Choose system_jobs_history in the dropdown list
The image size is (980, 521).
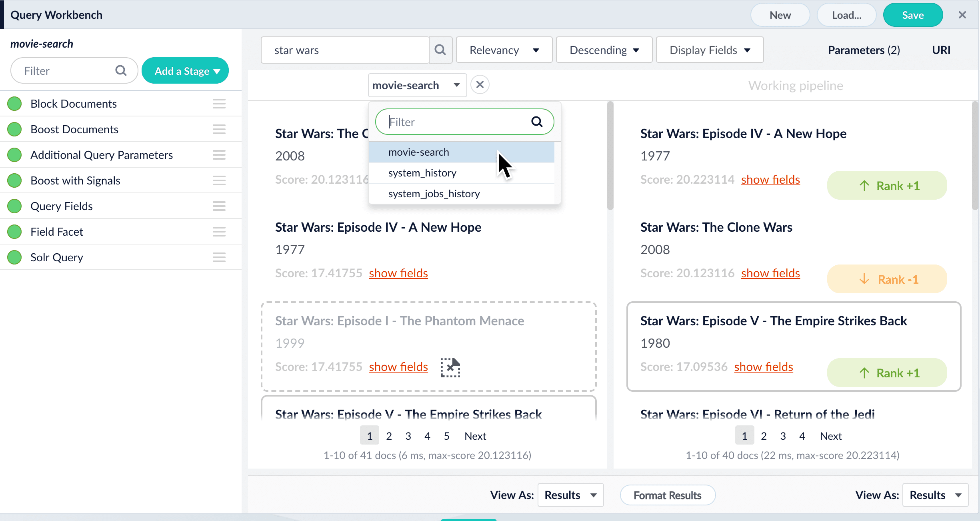(x=434, y=194)
